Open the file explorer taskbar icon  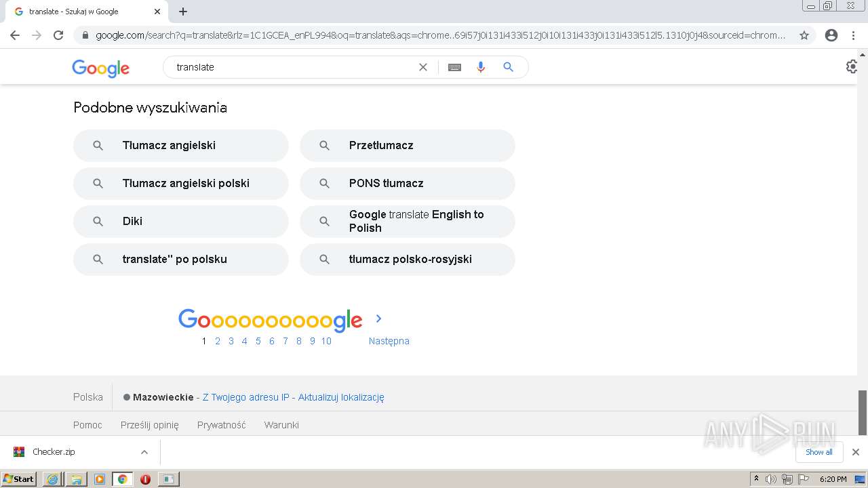[x=76, y=479]
